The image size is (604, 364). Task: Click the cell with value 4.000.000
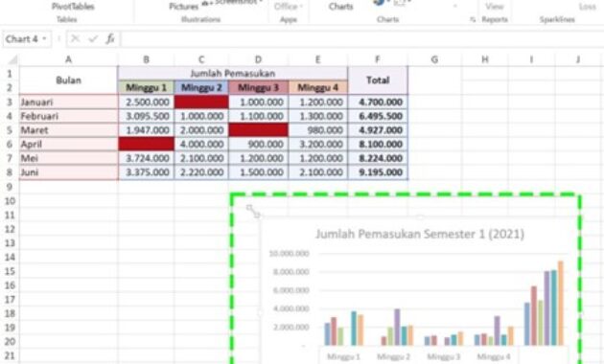click(x=201, y=145)
